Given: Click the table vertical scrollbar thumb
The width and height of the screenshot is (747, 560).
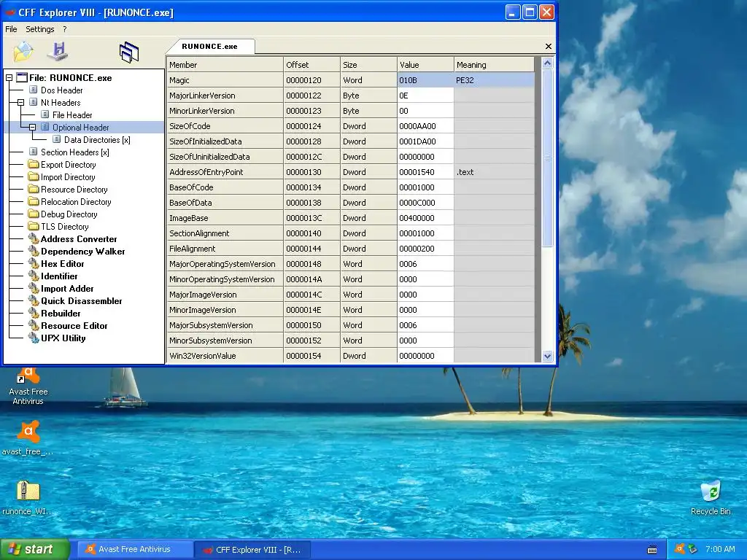Looking at the screenshot, I should pos(547,157).
